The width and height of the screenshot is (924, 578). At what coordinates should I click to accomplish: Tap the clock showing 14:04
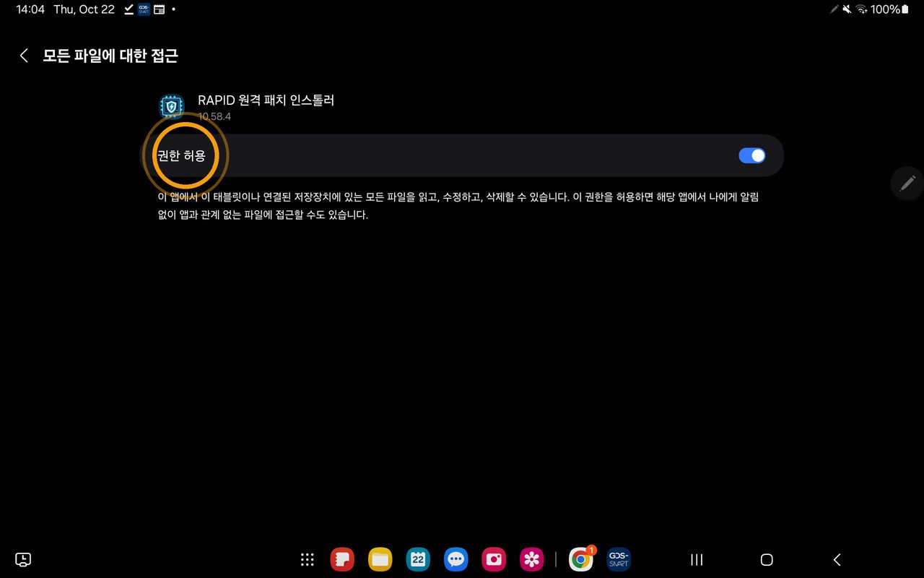click(30, 9)
